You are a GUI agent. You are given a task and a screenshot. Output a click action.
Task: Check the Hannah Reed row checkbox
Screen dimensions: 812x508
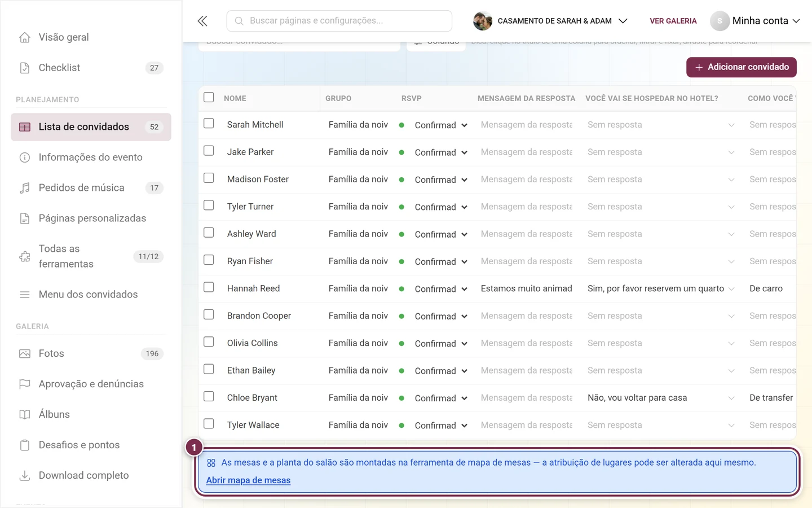click(209, 287)
